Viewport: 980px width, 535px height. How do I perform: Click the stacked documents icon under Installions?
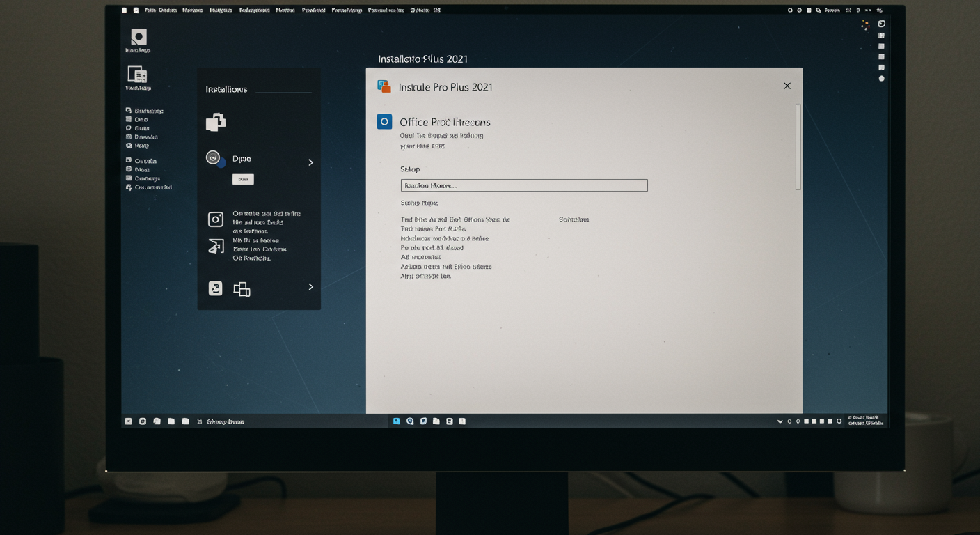tap(216, 122)
